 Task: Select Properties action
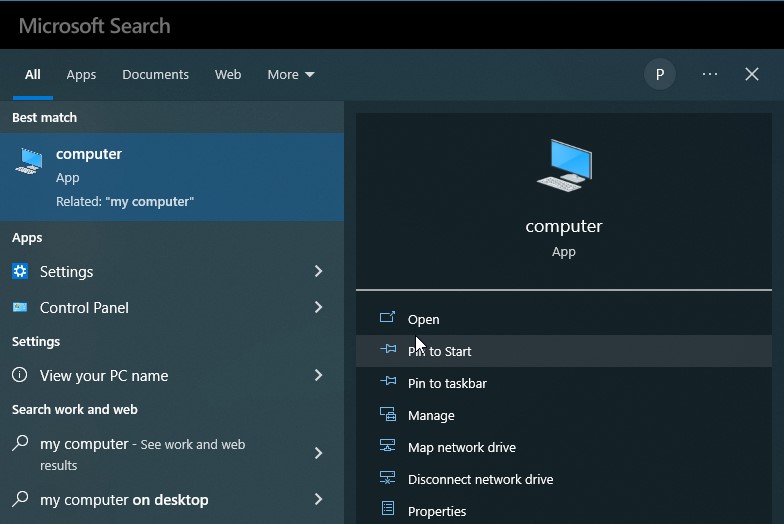564,510
